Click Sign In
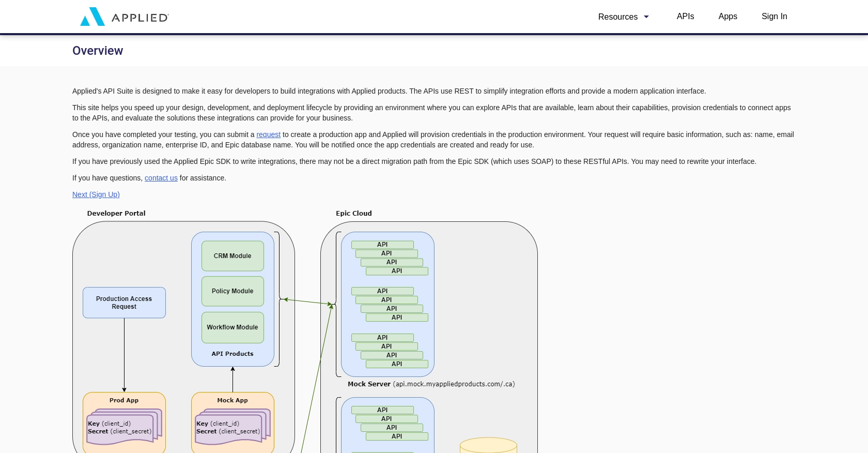868x453 pixels. pos(774,17)
